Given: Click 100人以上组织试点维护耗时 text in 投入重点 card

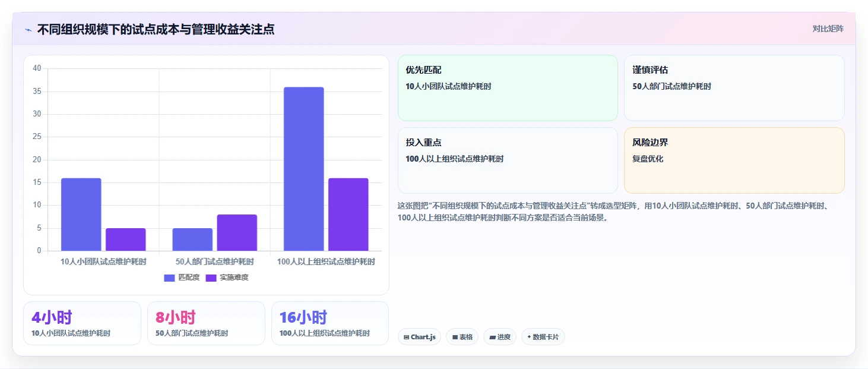Looking at the screenshot, I should click(x=454, y=159).
